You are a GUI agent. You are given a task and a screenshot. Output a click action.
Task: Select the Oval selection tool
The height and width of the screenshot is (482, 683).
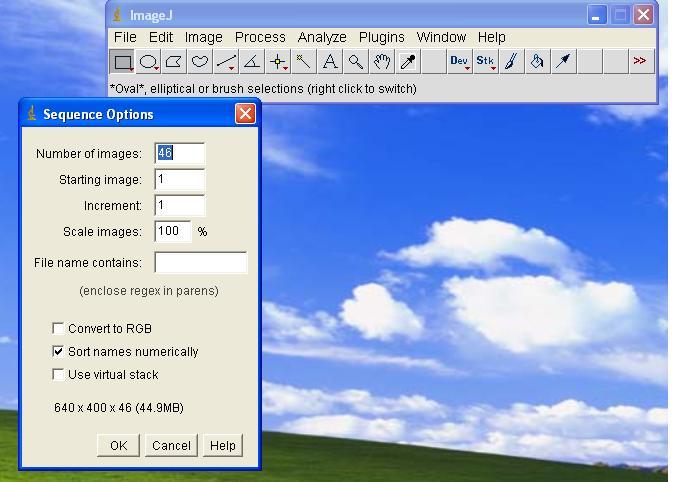pos(149,62)
